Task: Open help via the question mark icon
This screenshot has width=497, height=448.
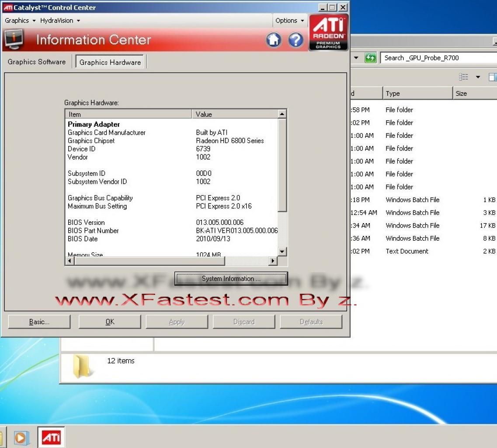Action: coord(295,40)
